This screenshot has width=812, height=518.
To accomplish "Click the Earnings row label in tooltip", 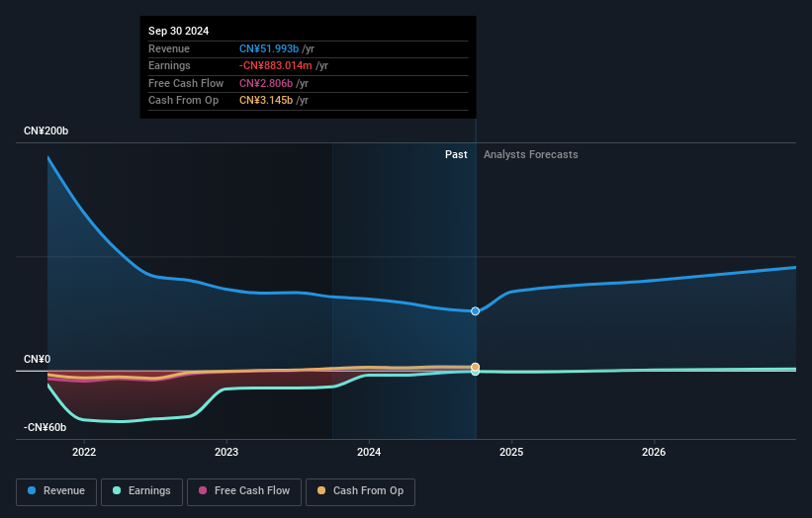I will (x=169, y=65).
